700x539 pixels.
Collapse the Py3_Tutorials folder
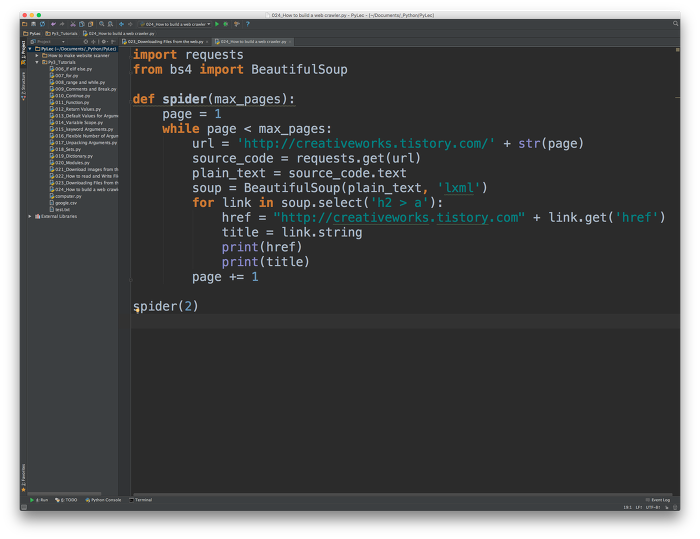pyautogui.click(x=37, y=62)
